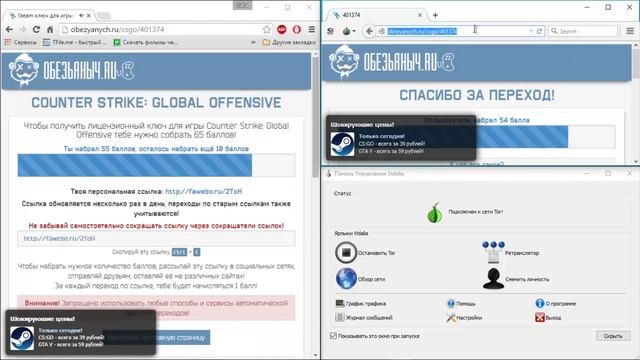
Task: Click the Steam popup in the Chrome window
Action: (81, 332)
